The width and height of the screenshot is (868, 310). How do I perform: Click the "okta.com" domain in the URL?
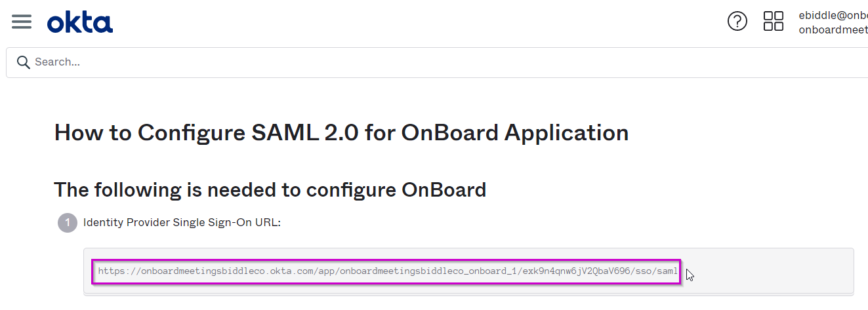pos(291,271)
